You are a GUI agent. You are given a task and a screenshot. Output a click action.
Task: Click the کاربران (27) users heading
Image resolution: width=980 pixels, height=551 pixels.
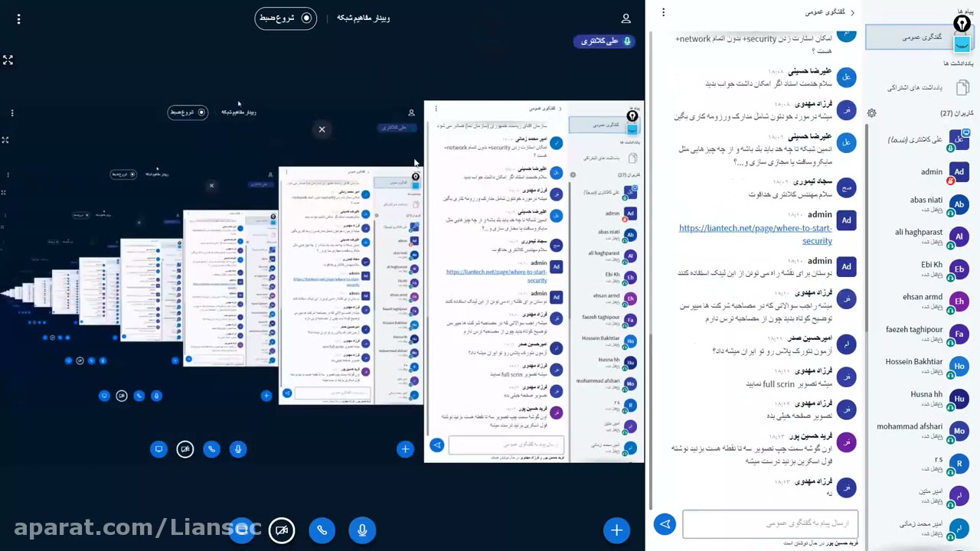click(957, 113)
